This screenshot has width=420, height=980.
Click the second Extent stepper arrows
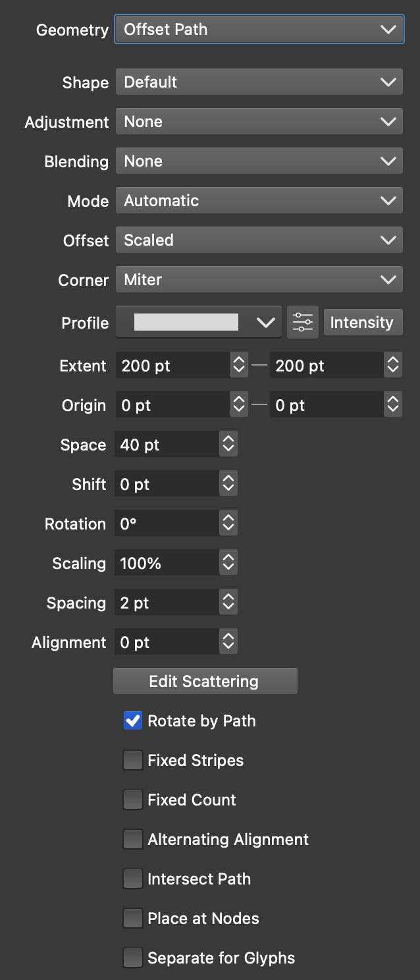coord(393,366)
